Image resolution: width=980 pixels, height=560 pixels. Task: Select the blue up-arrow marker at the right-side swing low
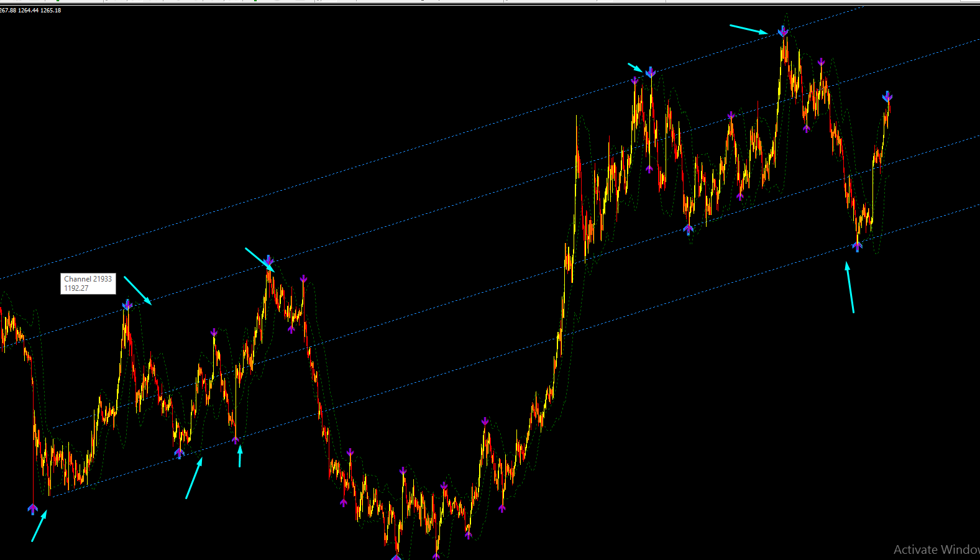(x=858, y=246)
